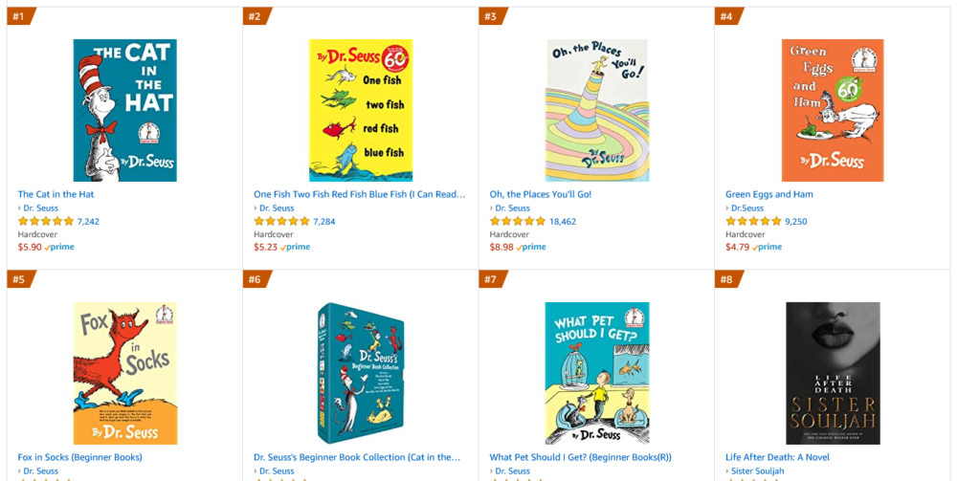Click the star rating for The Cat in the Hat
The width and height of the screenshot is (980, 481).
pyautogui.click(x=45, y=221)
